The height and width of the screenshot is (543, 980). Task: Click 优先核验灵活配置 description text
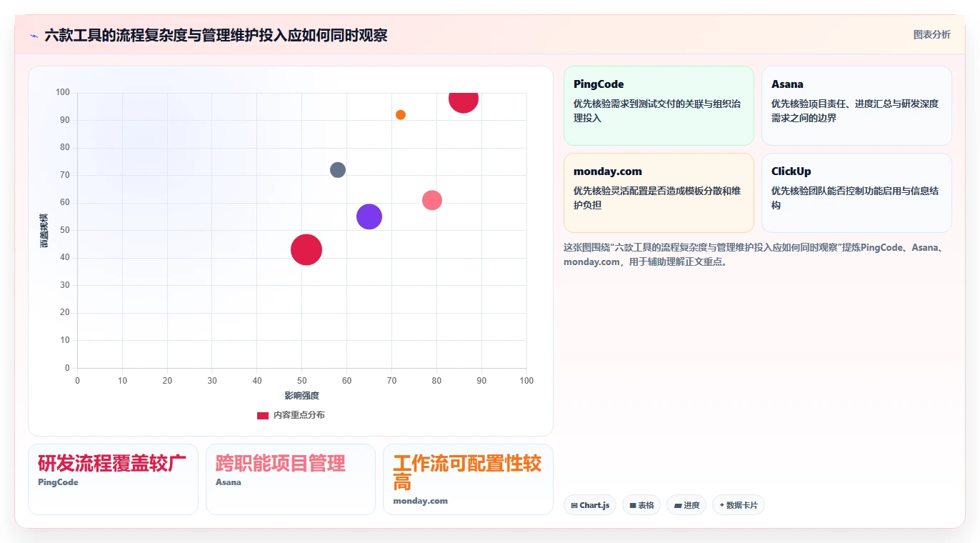click(657, 198)
